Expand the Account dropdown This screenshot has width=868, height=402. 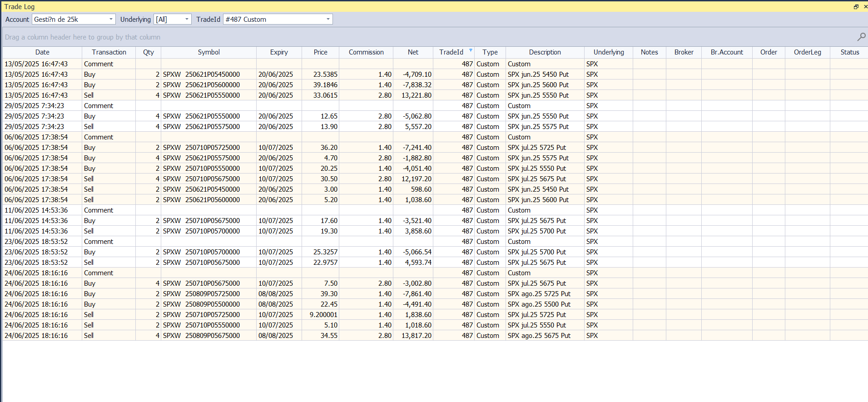[x=111, y=19]
